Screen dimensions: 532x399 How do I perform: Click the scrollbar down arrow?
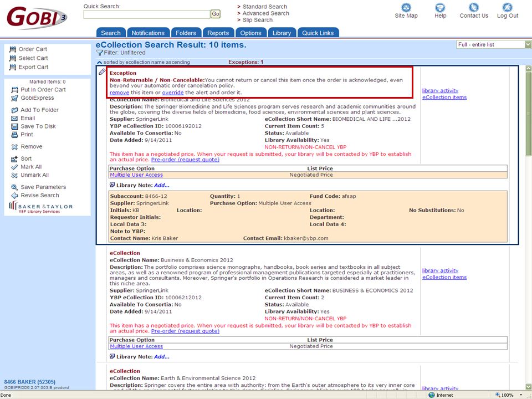coord(528,386)
